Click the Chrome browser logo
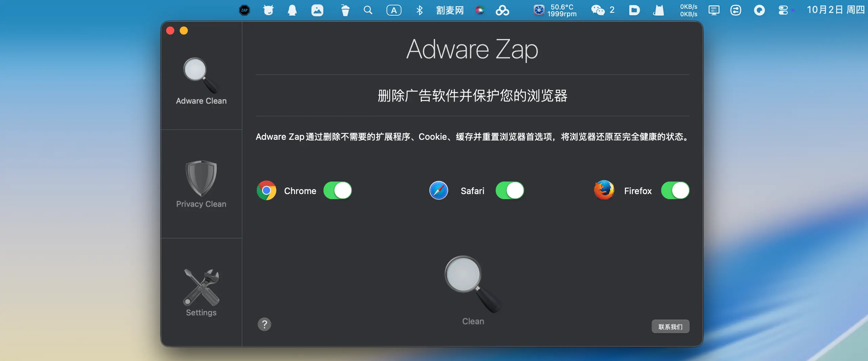 267,191
